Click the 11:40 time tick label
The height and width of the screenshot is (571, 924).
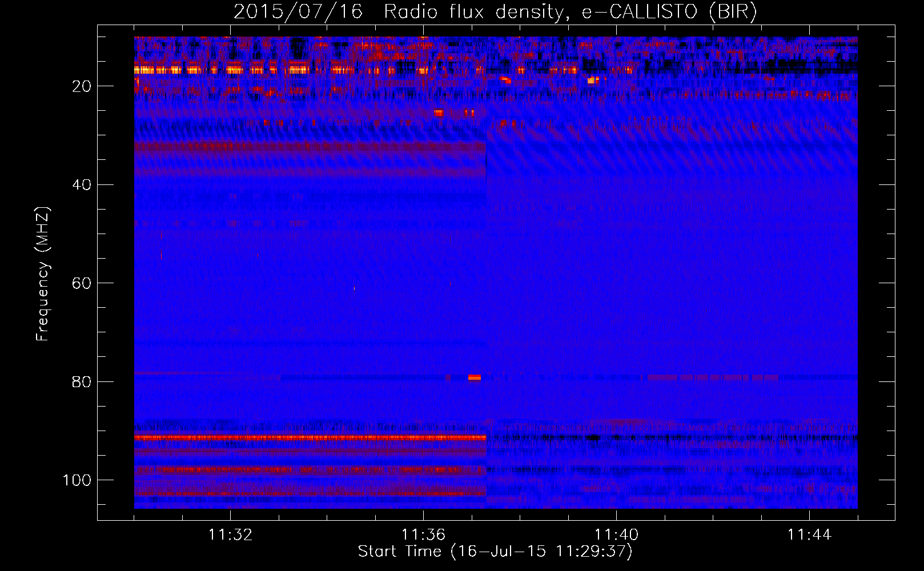click(x=616, y=535)
